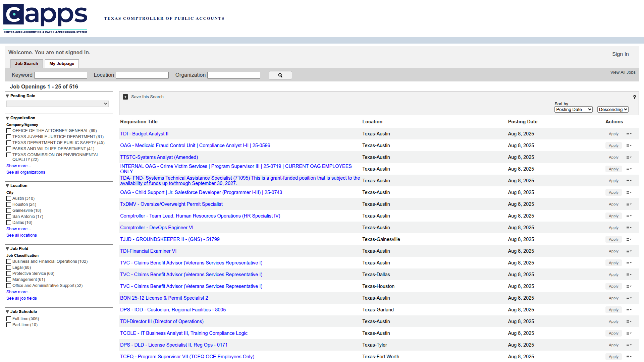Image resolution: width=644 pixels, height=362 pixels.
Task: Open actions menu icon for OAG Child Support row
Action: click(629, 193)
